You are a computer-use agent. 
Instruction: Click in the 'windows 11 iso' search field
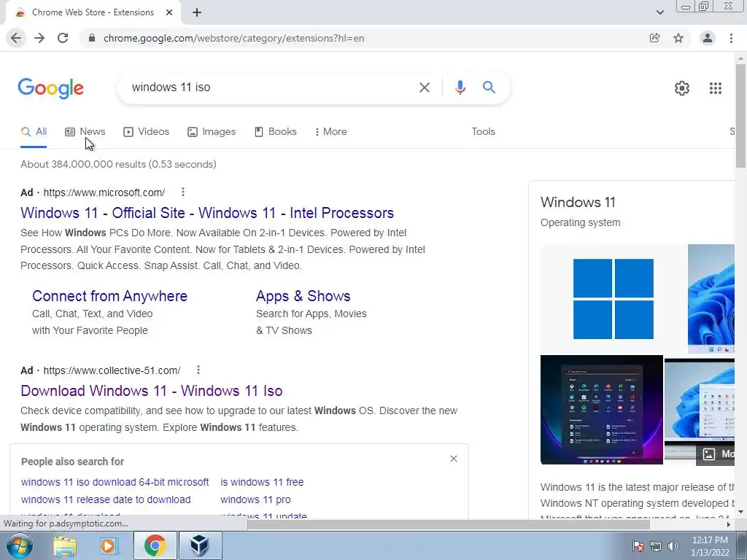click(267, 87)
